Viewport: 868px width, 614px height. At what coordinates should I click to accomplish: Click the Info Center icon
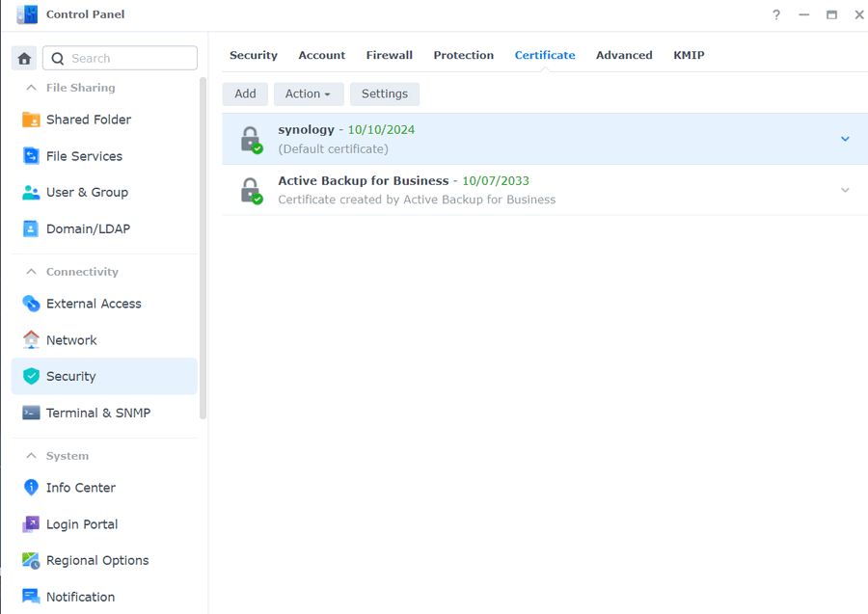[x=31, y=488]
